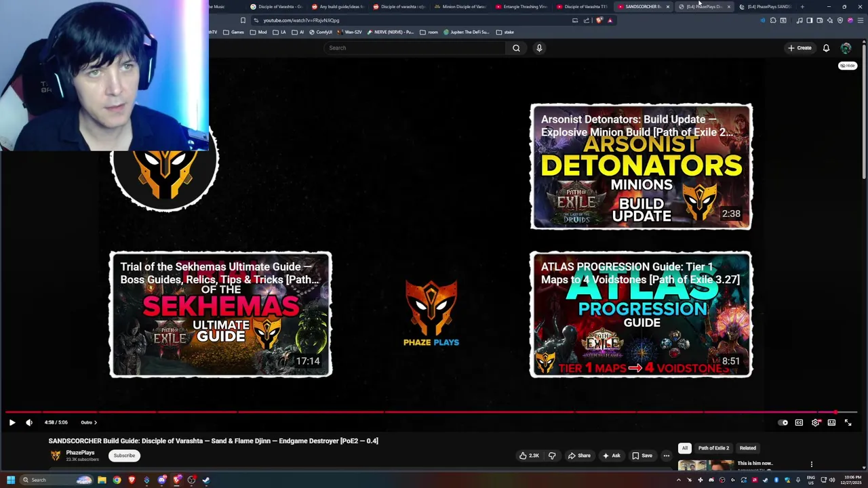Open the room bookmarks folder
868x488 pixels.
click(429, 32)
